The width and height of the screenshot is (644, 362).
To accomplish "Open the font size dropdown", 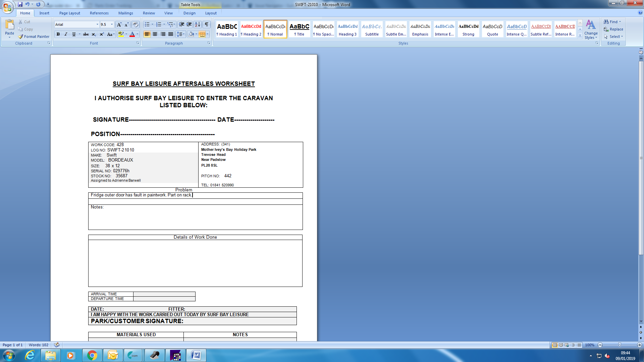I will pos(112,24).
